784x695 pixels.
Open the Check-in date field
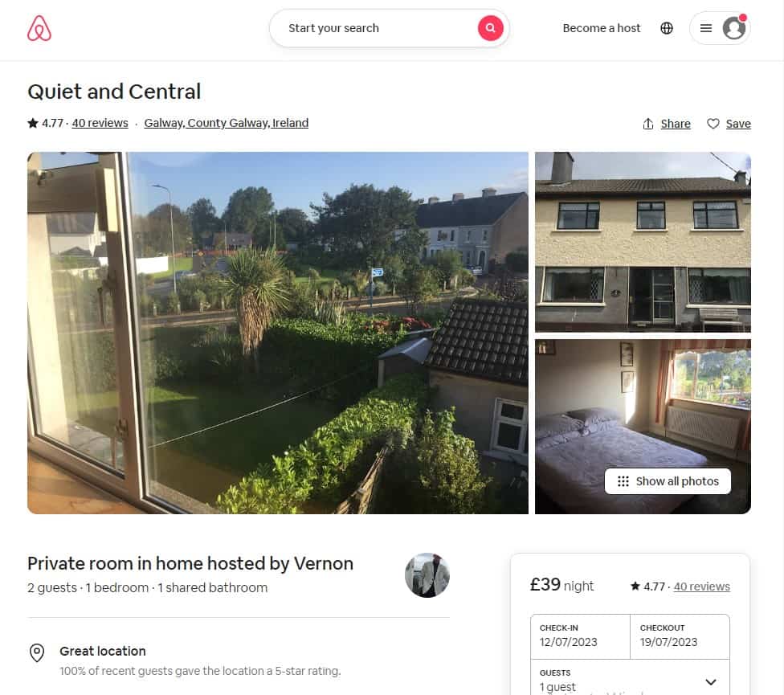tap(580, 636)
